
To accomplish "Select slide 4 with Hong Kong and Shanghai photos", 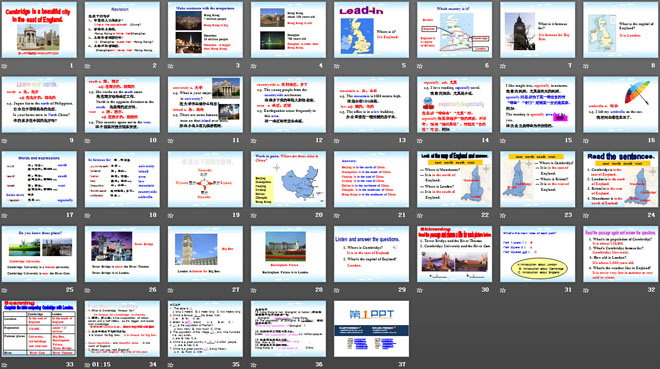I will pos(288,30).
